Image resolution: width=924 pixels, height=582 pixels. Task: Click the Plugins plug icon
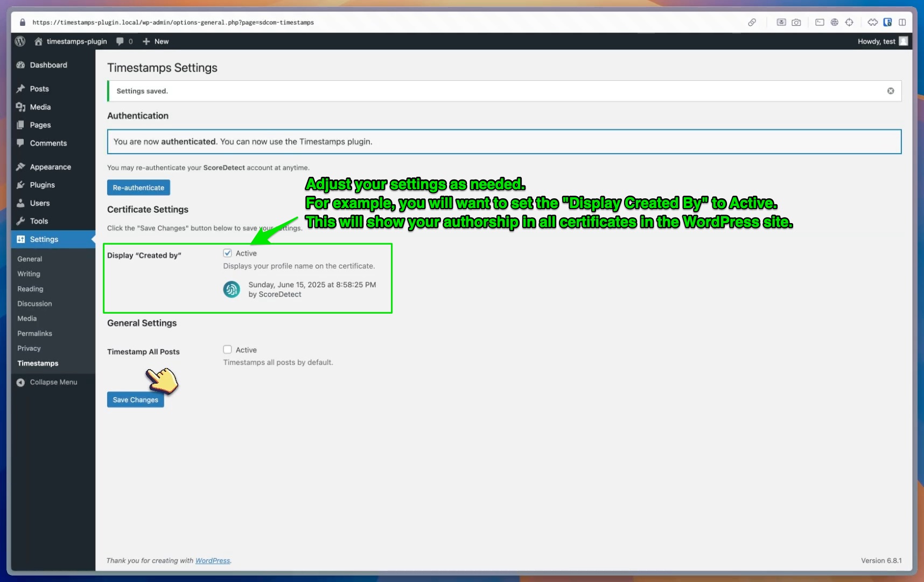[20, 185]
